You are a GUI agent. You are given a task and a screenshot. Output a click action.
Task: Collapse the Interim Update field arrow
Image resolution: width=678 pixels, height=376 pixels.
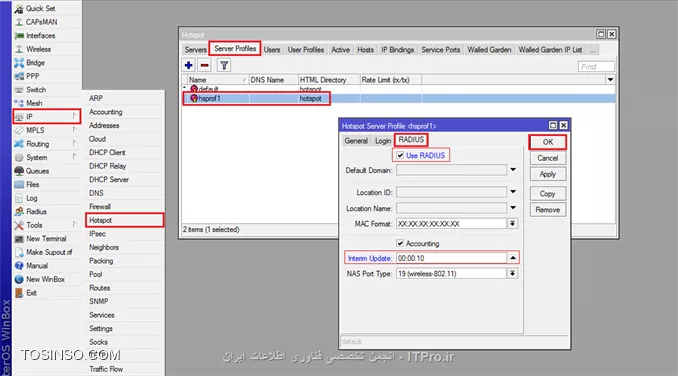tap(513, 258)
